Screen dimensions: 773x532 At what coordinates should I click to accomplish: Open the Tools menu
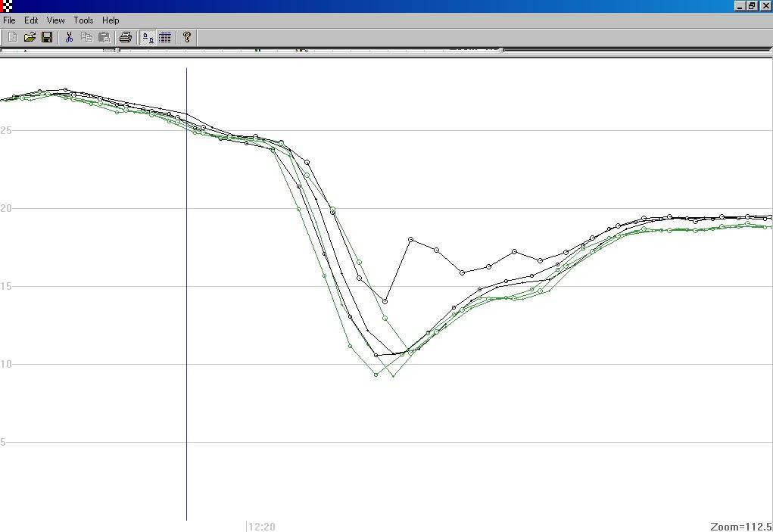pyautogui.click(x=83, y=20)
